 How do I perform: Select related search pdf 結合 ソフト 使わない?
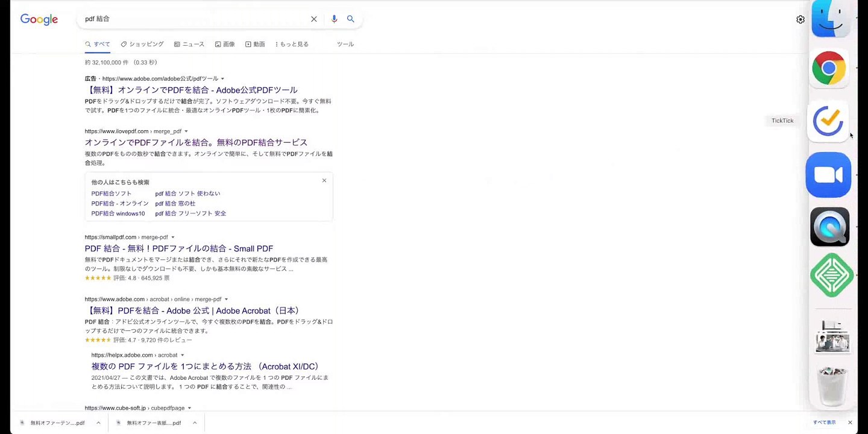(187, 193)
